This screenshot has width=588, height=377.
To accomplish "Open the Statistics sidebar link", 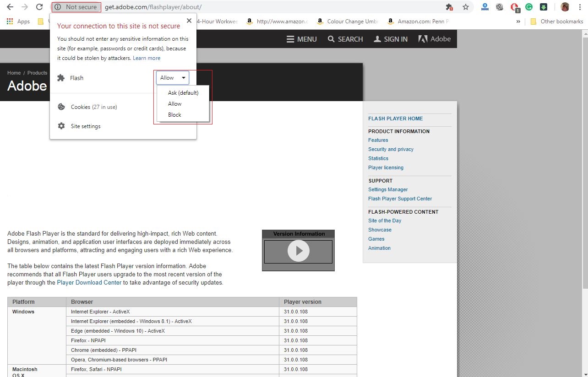I will tap(378, 158).
